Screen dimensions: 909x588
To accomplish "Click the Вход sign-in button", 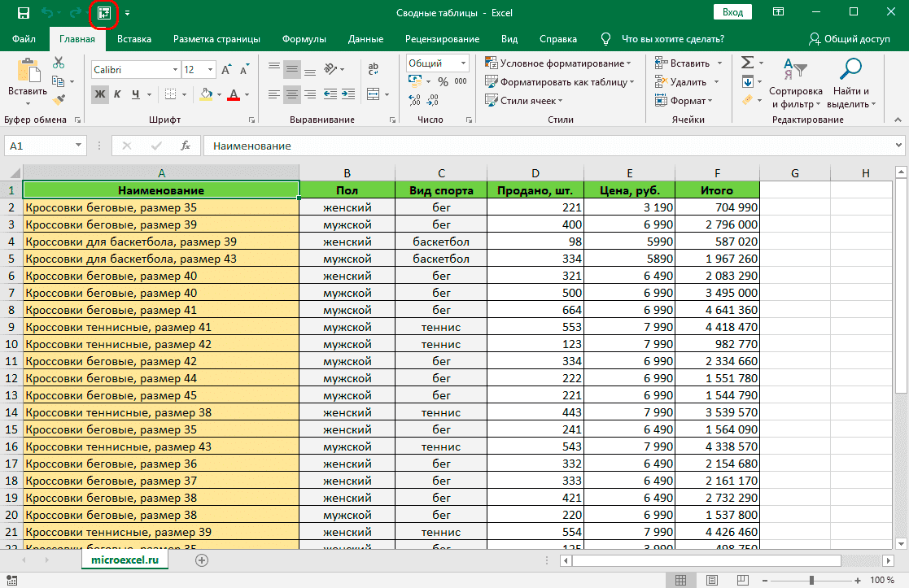I will (x=732, y=12).
